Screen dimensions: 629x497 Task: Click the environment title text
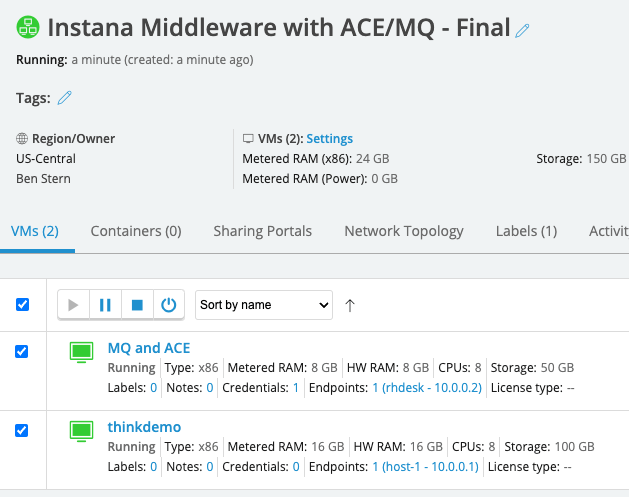(279, 28)
